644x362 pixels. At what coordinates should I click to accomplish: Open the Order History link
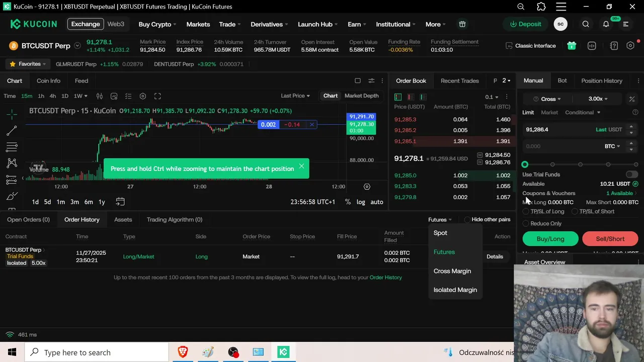(385, 278)
